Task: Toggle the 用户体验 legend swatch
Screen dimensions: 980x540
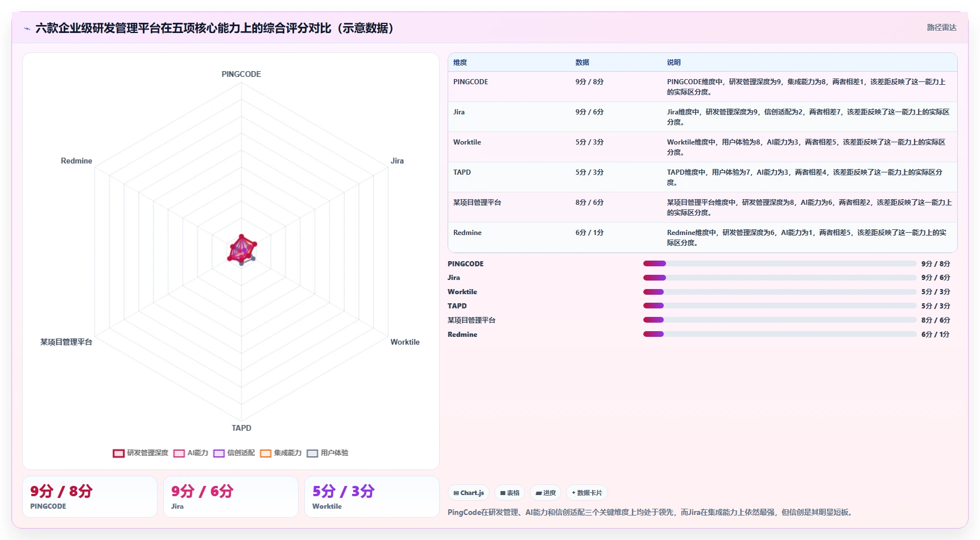Action: pos(312,454)
